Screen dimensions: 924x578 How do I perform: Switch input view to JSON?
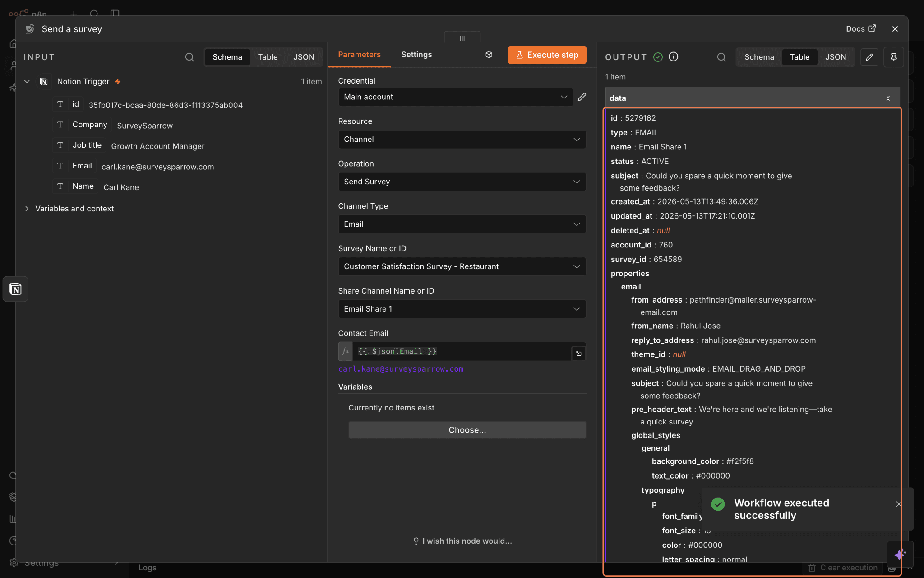tap(304, 57)
